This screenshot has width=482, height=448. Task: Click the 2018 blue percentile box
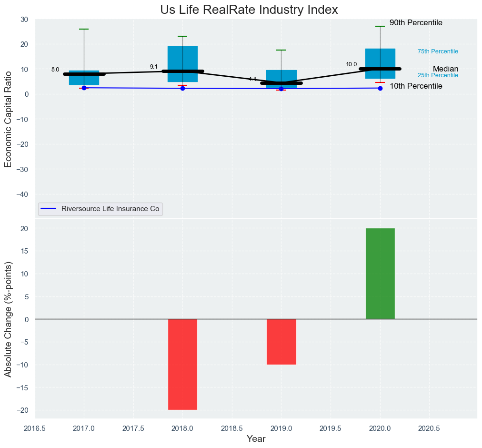[182, 64]
